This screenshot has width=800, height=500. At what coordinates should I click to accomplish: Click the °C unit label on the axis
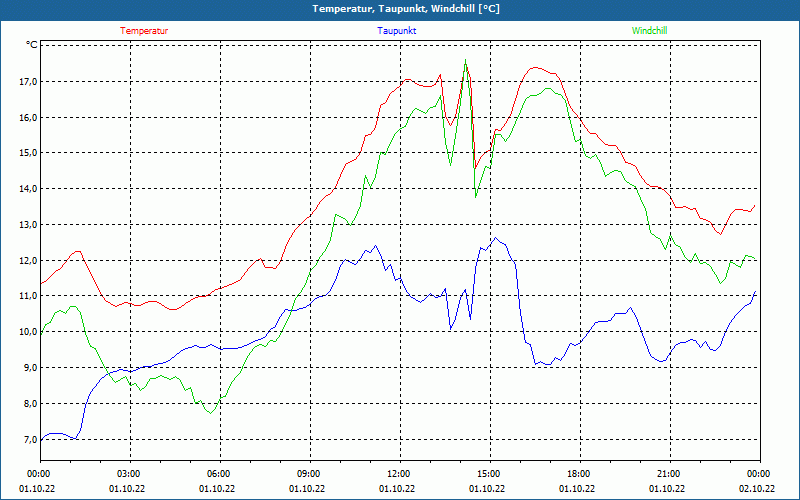point(32,45)
